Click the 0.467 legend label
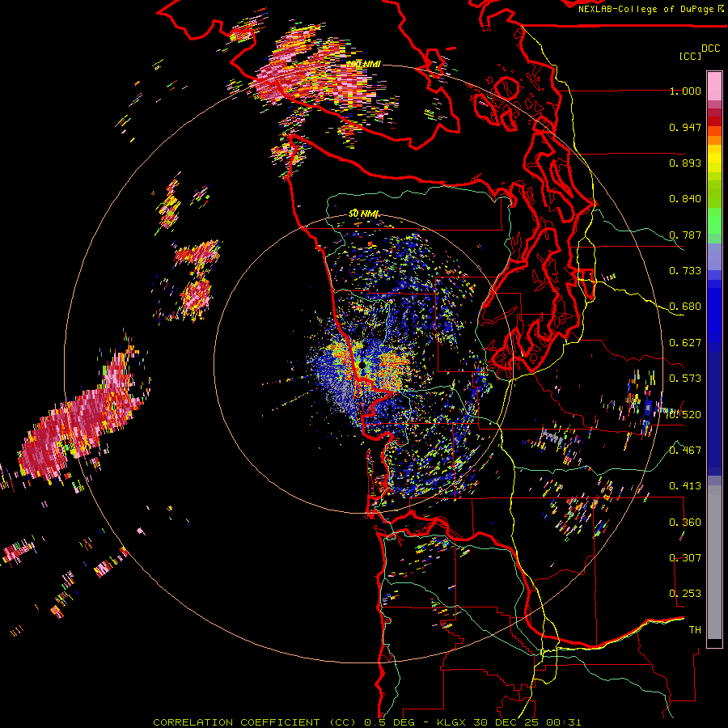728x728 pixels. (685, 451)
